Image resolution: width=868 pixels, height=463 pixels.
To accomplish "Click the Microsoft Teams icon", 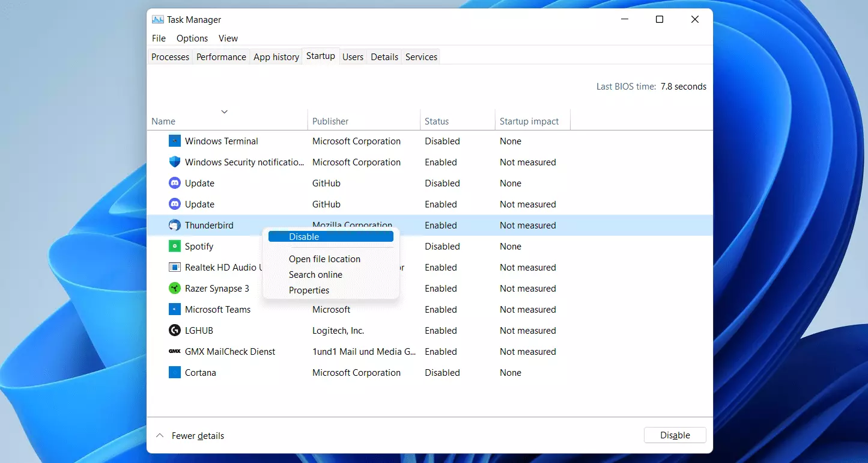I will tap(175, 309).
